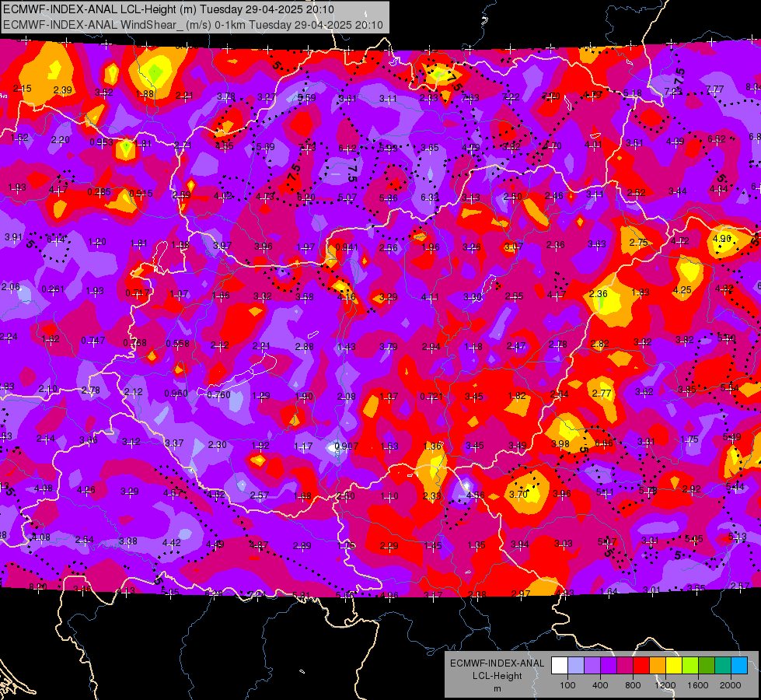
Task: Click the wind shear value 2.39
Action: click(x=63, y=90)
